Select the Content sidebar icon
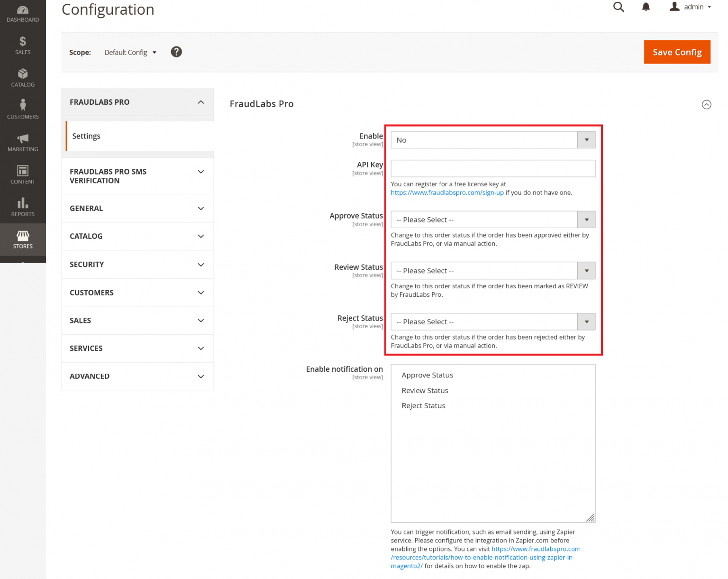Viewport: 728px width, 579px height. pos(22,173)
